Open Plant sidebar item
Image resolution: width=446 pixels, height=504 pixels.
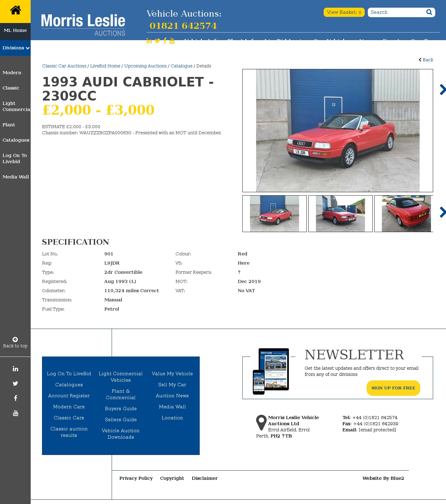pyautogui.click(x=9, y=125)
